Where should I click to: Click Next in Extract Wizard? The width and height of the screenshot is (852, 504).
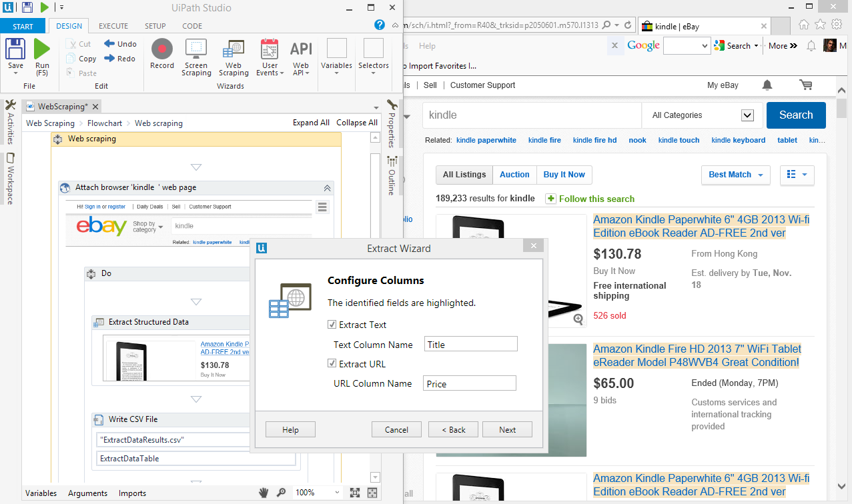pos(507,429)
